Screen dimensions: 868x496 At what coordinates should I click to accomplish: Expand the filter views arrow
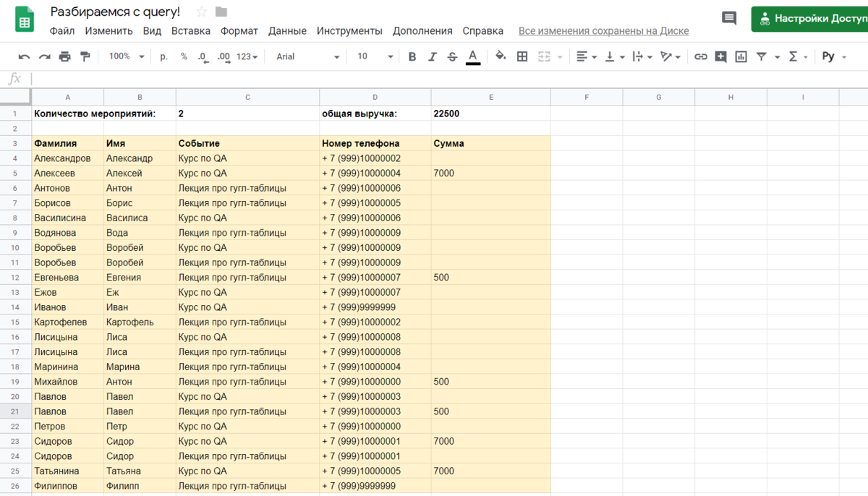[x=778, y=56]
